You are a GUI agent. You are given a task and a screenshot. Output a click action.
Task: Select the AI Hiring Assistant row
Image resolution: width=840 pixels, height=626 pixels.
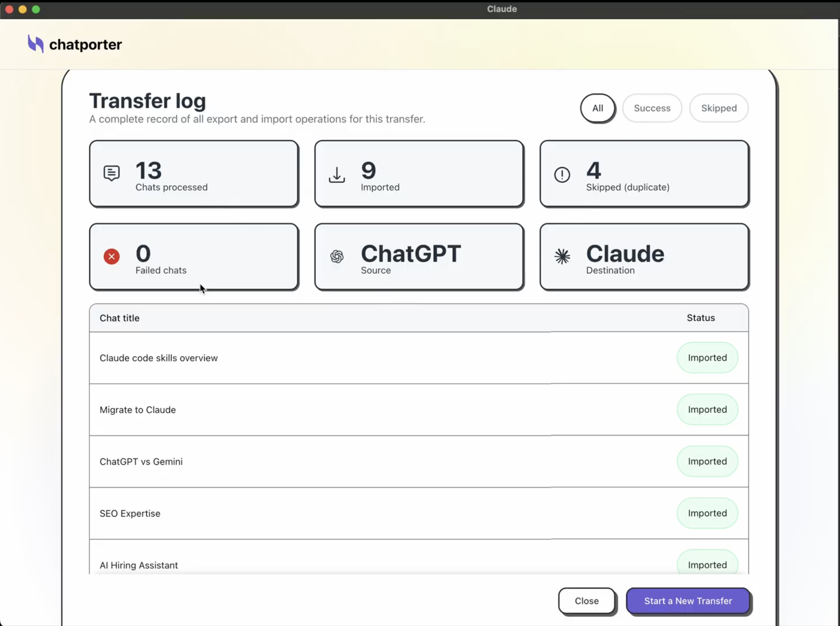pos(138,565)
